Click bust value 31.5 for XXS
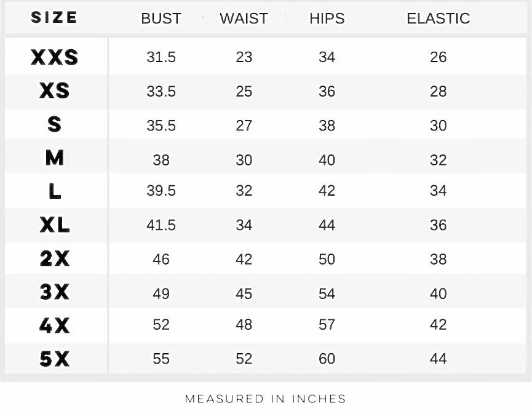The image size is (532, 411). click(161, 57)
